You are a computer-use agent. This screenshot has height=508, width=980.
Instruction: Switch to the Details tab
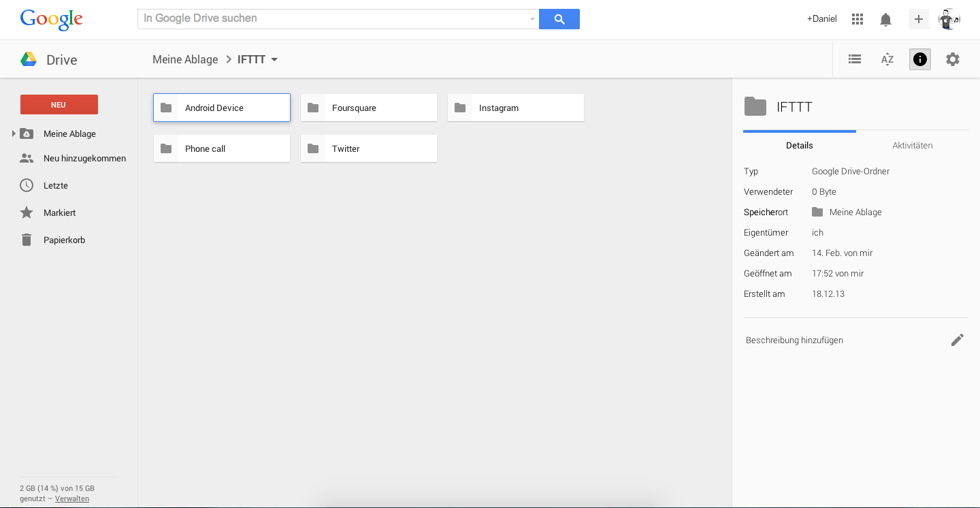(800, 145)
